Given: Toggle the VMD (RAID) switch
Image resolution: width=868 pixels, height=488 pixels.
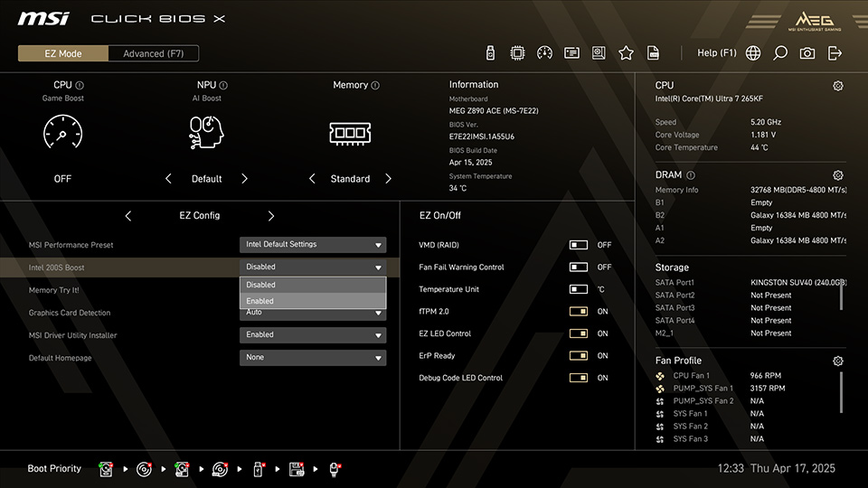Looking at the screenshot, I should click(579, 245).
